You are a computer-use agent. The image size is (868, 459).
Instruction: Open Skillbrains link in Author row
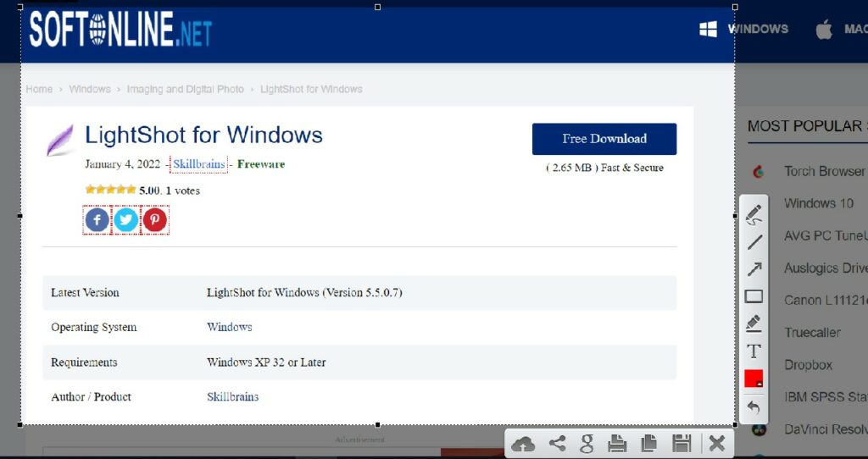(232, 396)
